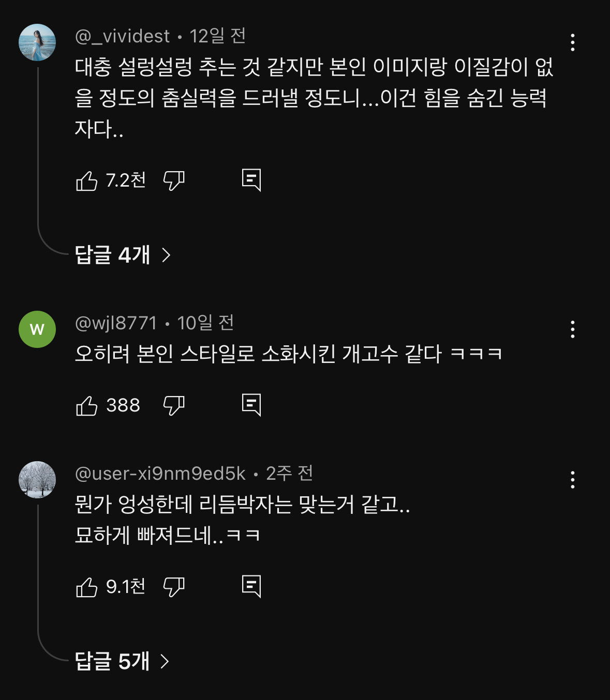
Task: Visit the @user-xi9nm9ed5k username link
Action: tap(160, 474)
